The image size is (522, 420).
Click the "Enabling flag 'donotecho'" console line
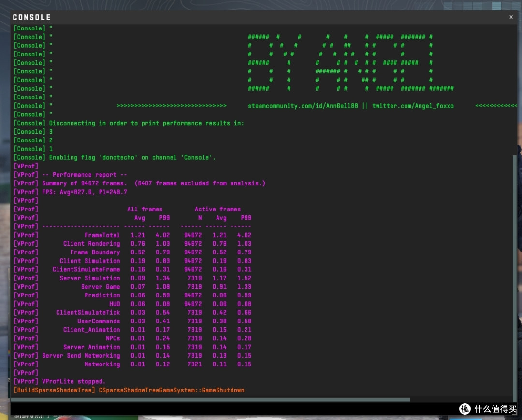click(114, 158)
